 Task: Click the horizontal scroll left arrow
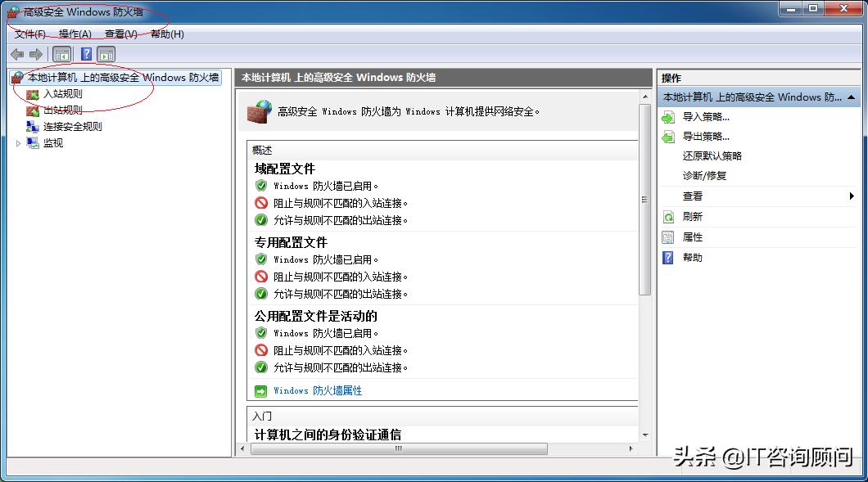click(242, 448)
